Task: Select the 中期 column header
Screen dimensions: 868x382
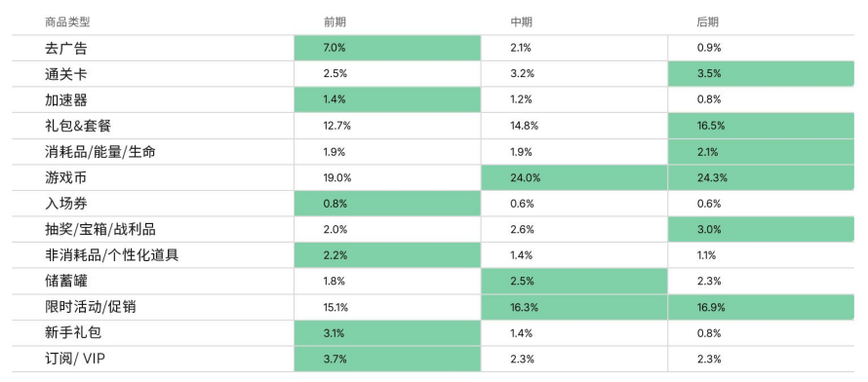Action: coord(522,22)
